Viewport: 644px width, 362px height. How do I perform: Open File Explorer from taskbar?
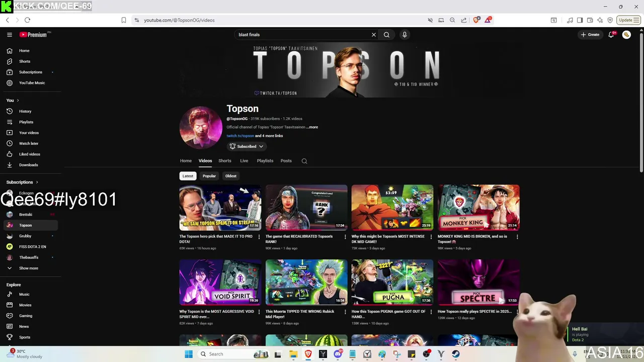tap(293, 354)
